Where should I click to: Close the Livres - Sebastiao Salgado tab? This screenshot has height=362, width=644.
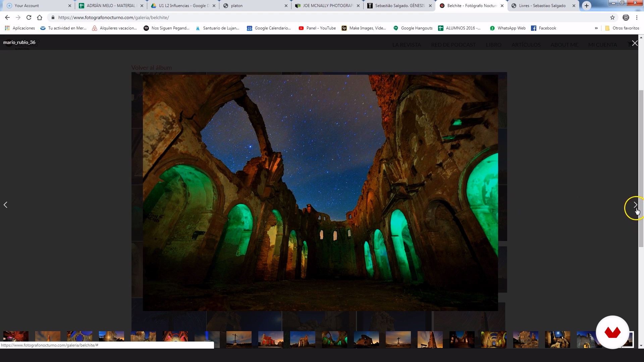[574, 6]
